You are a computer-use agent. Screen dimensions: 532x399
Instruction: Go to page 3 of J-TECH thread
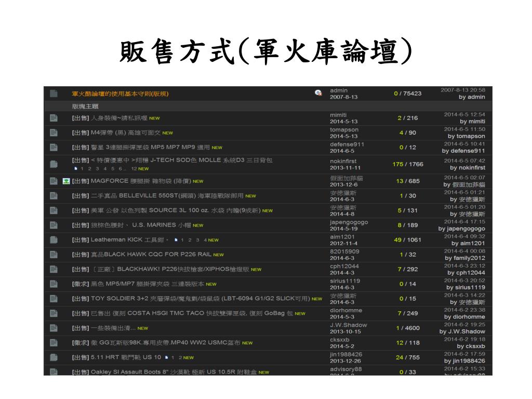(97, 169)
